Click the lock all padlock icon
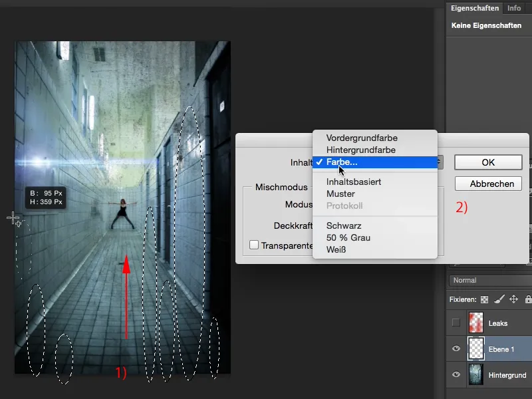This screenshot has height=399, width=532. click(528, 299)
